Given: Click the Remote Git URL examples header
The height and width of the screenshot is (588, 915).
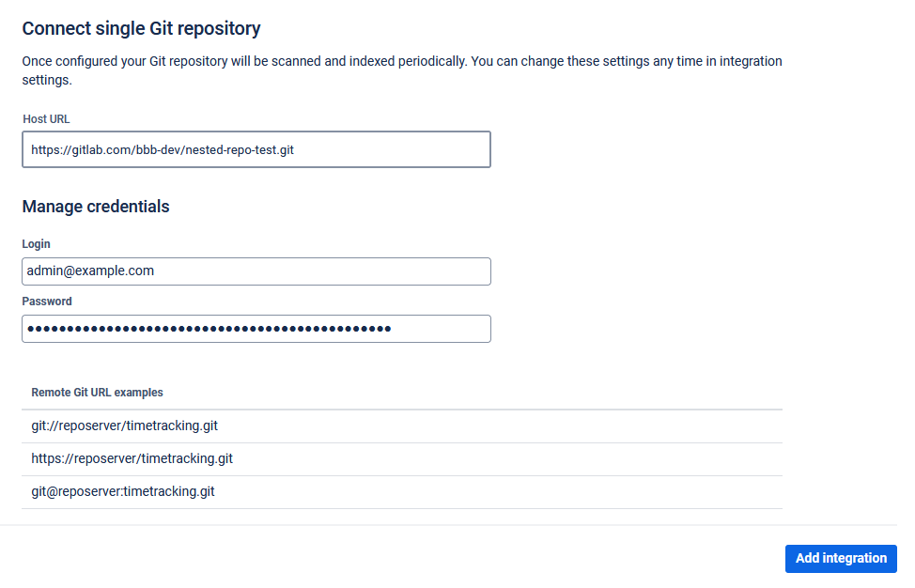Looking at the screenshot, I should (x=97, y=393).
